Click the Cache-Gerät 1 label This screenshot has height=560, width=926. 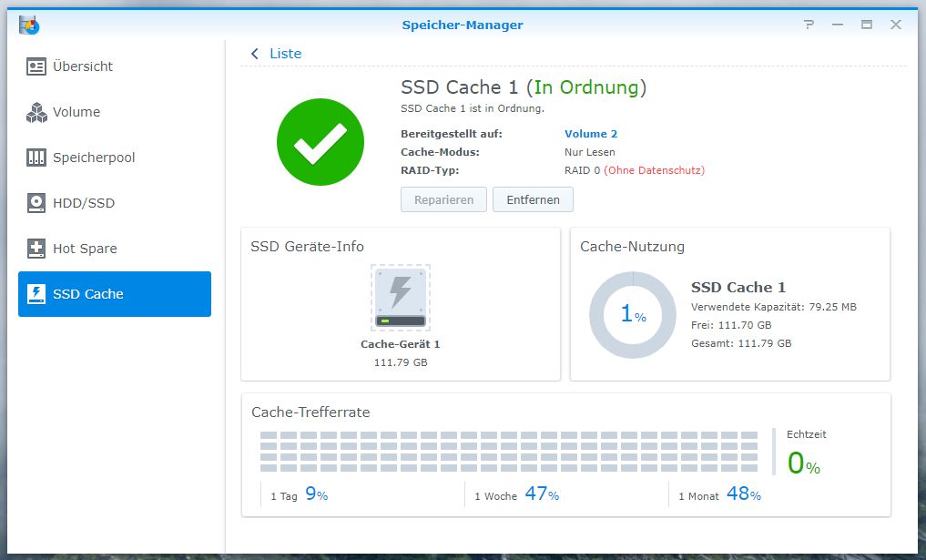(401, 344)
